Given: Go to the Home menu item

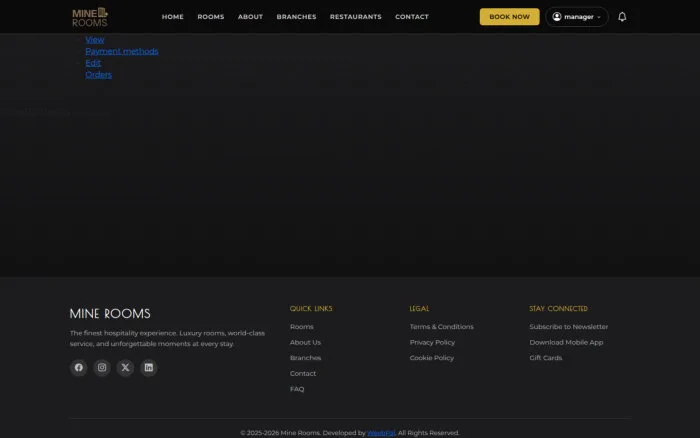Looking at the screenshot, I should [173, 17].
